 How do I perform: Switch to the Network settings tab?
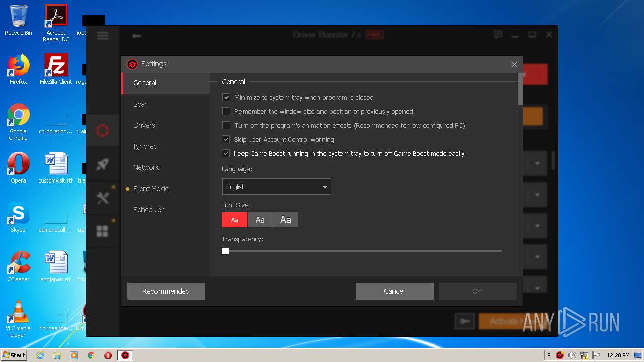[166, 167]
